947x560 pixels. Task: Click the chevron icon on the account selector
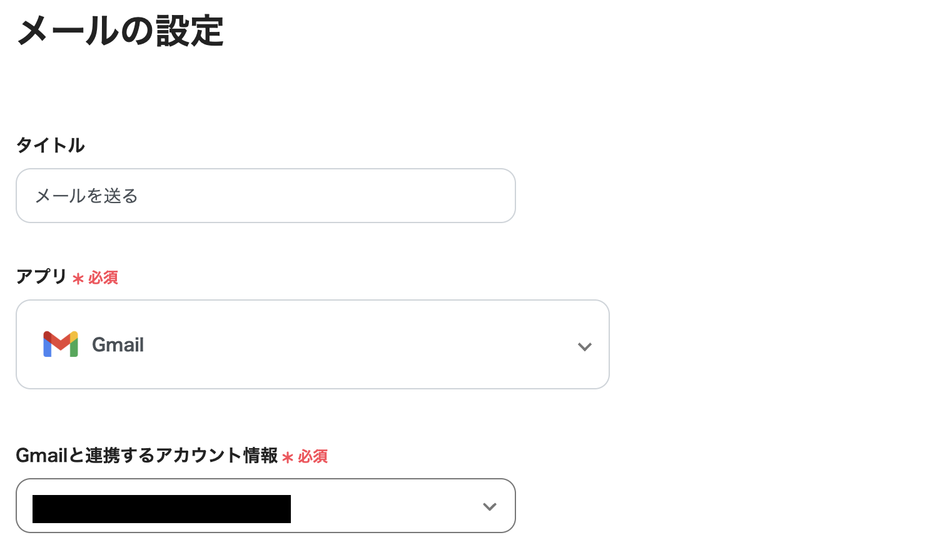(x=489, y=506)
